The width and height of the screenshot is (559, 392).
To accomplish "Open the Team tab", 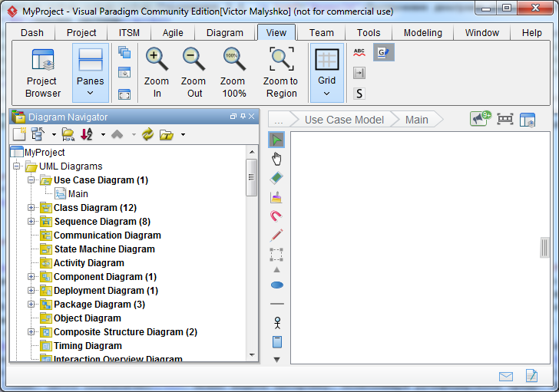I will point(322,33).
